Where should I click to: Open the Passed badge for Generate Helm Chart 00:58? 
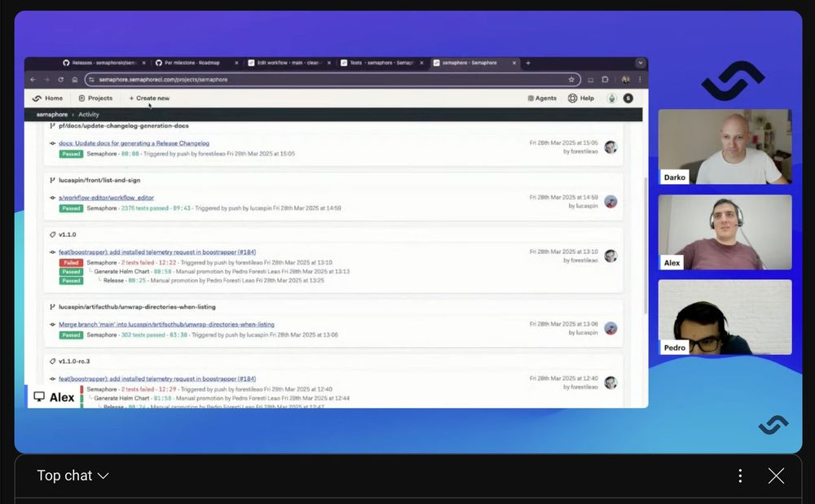tap(71, 271)
